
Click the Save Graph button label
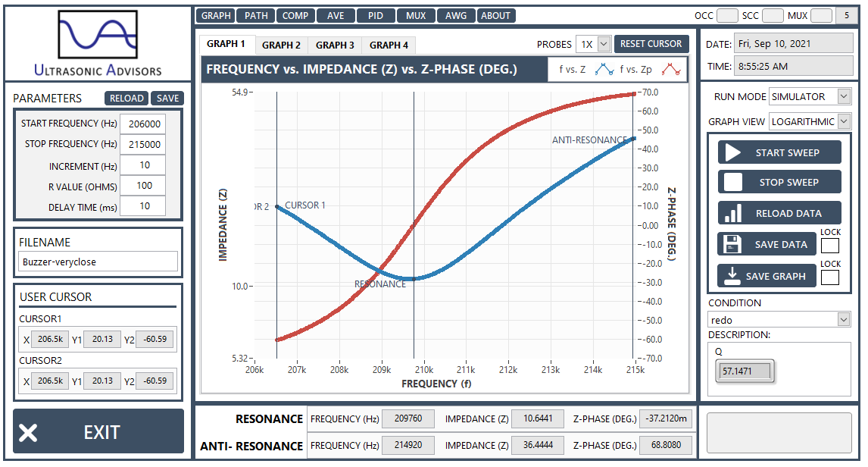point(776,276)
